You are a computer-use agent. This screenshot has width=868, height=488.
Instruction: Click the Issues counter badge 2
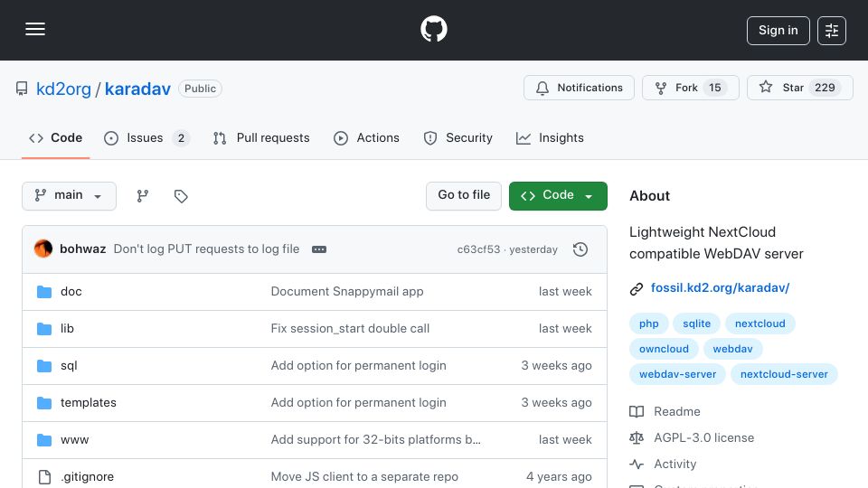181,137
